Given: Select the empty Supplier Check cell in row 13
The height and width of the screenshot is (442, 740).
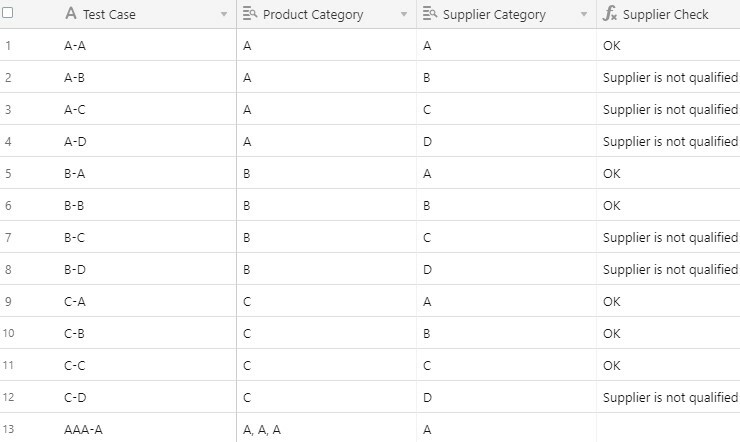Looking at the screenshot, I should point(668,428).
